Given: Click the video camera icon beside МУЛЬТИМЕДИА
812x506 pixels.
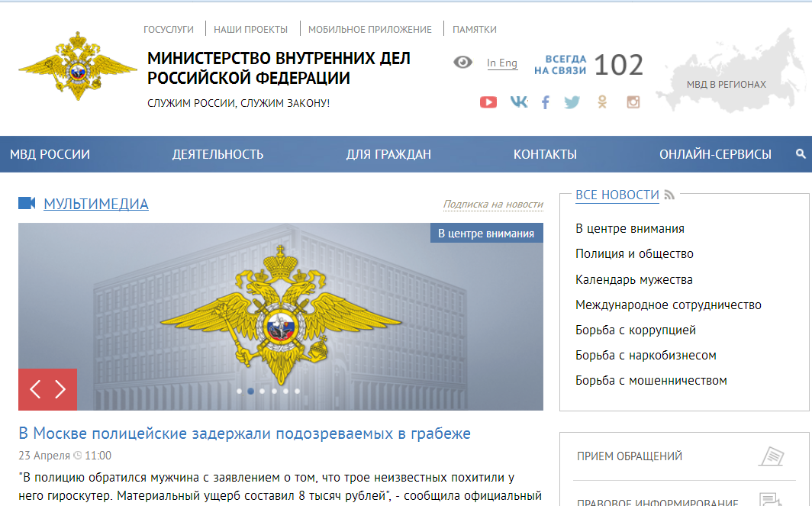Looking at the screenshot, I should coord(27,203).
